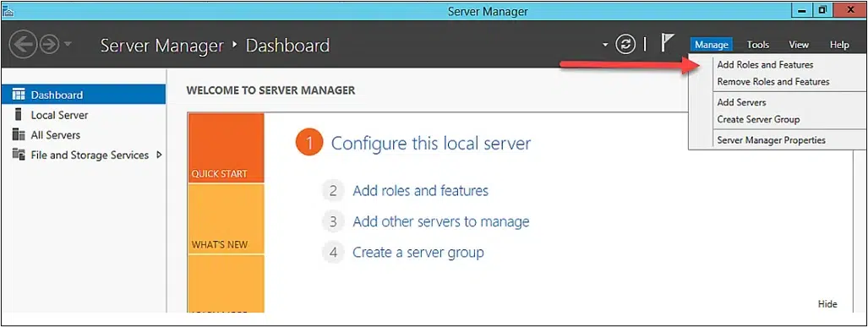This screenshot has height=327, width=868.
Task: Click Add other servers to manage
Action: tap(441, 222)
